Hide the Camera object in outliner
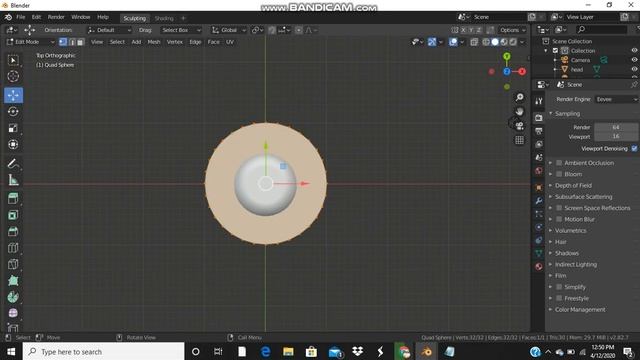640x360 pixels. tap(634, 60)
